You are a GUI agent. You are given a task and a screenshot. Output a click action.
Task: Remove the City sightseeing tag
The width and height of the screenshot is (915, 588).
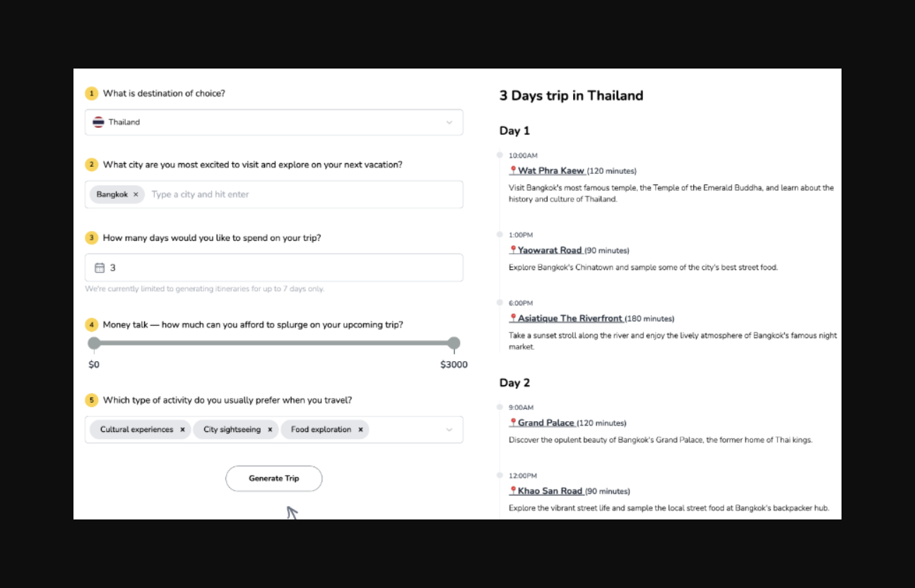point(270,430)
